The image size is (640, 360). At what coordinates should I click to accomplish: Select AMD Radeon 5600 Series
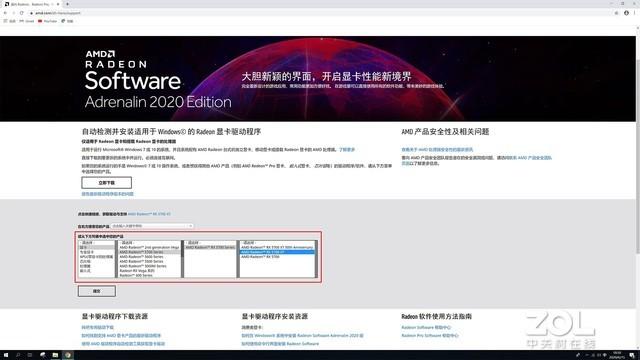coord(149,257)
